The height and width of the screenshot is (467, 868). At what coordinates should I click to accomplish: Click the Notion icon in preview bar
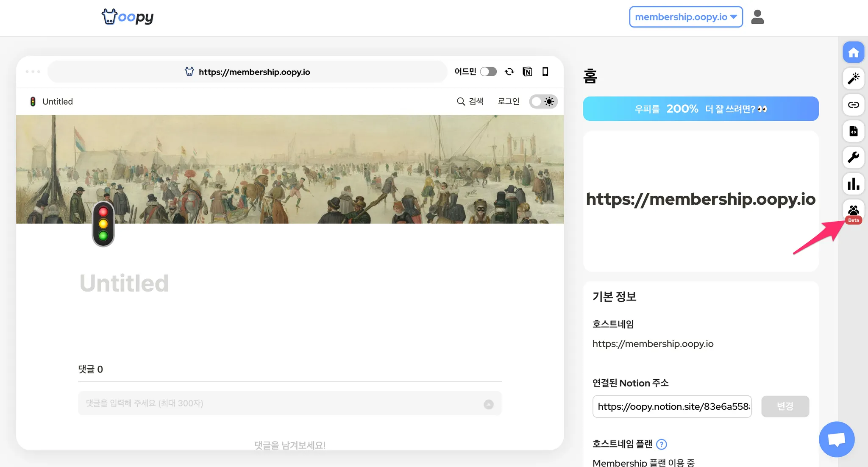[x=527, y=72]
